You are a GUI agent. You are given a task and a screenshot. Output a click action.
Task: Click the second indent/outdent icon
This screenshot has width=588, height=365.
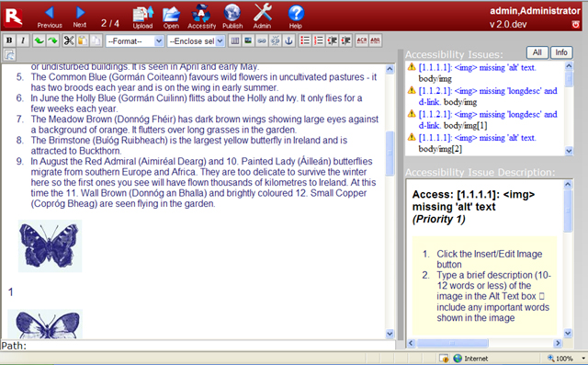tap(345, 40)
